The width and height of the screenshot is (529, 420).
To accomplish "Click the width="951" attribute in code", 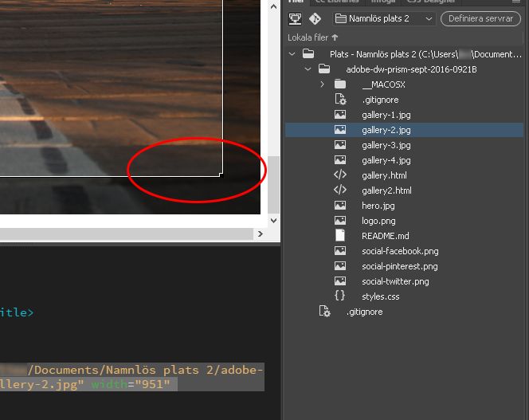I will [x=131, y=384].
